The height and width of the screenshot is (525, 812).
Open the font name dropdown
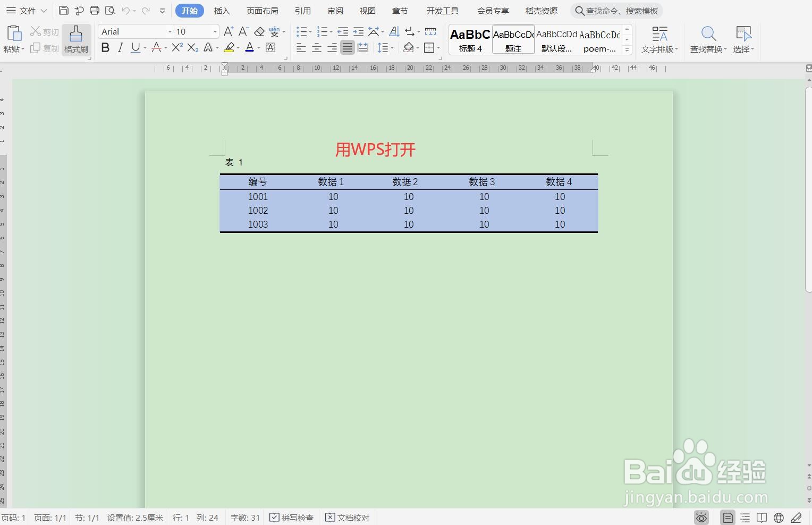(x=170, y=32)
